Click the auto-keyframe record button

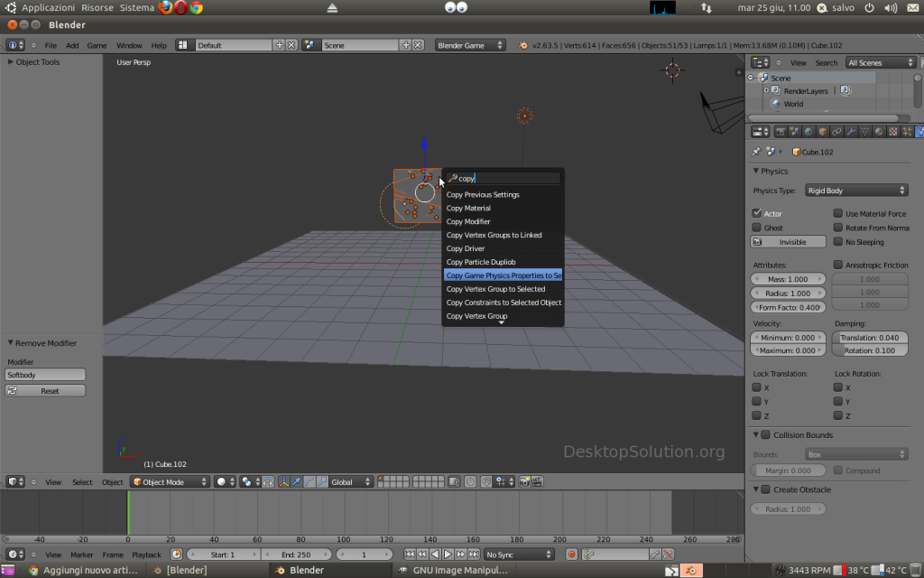click(x=571, y=555)
